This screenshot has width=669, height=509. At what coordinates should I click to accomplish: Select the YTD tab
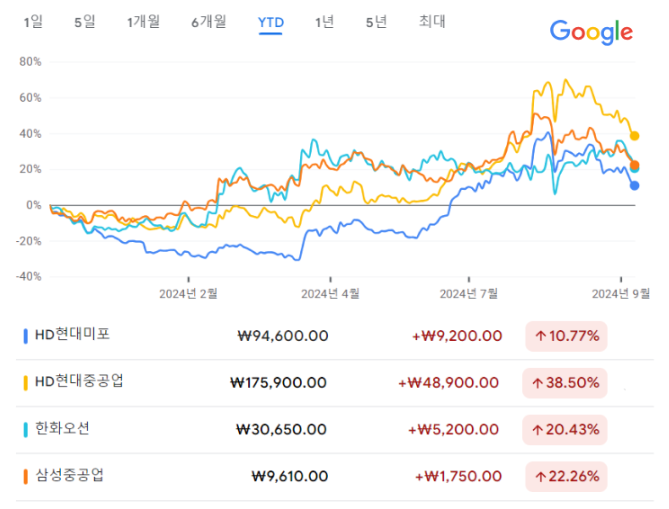tap(271, 23)
